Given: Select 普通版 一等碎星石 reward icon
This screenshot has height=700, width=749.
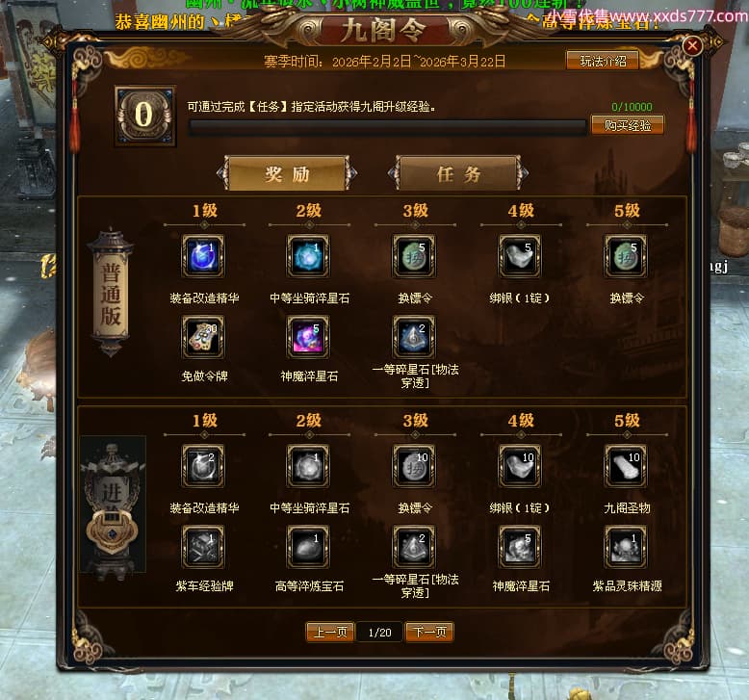Looking at the screenshot, I should point(414,337).
